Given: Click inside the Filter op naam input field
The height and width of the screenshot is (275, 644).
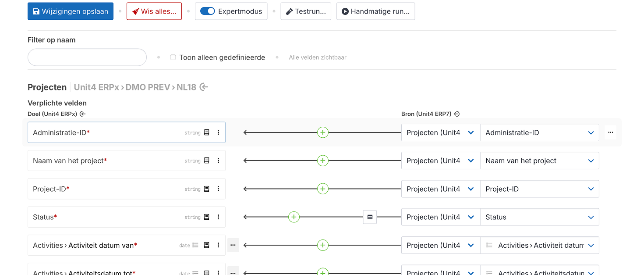Looking at the screenshot, I should point(87,57).
